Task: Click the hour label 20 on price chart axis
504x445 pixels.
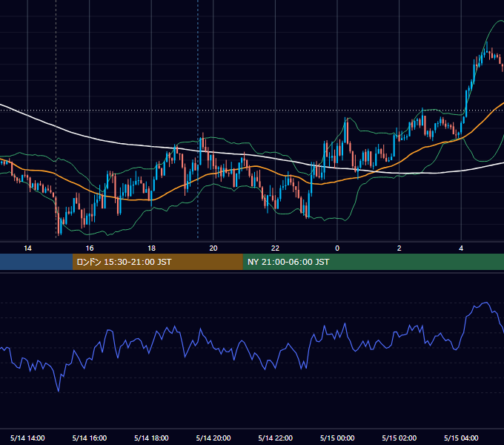Action: point(213,248)
